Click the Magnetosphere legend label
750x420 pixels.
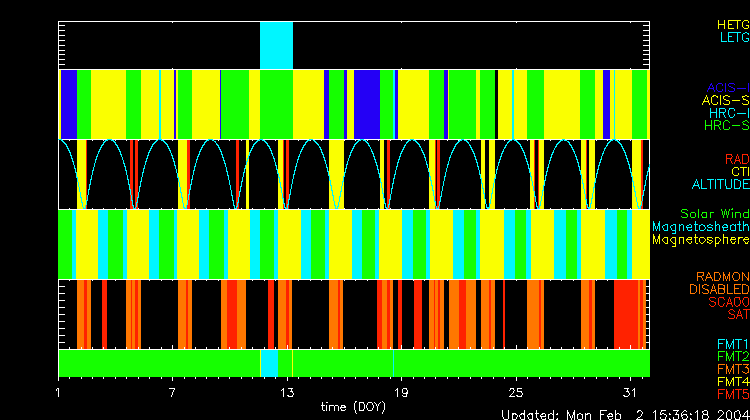point(700,240)
